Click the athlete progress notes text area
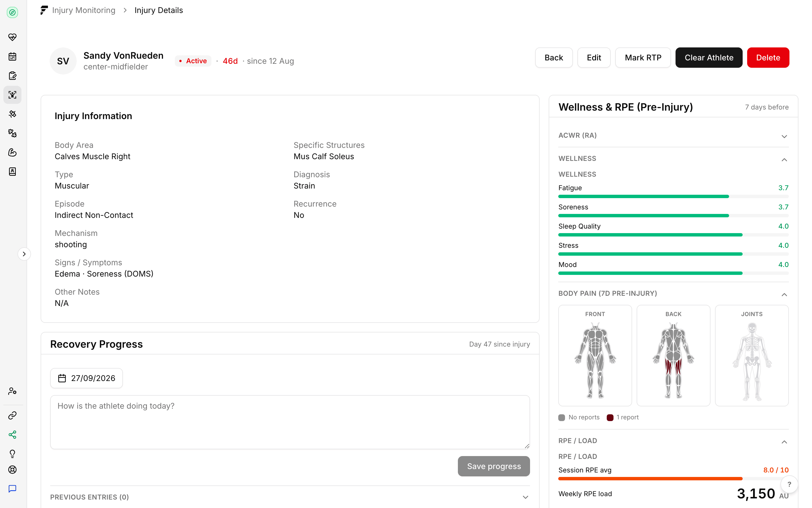Viewport: 812px width, 508px height. click(290, 422)
